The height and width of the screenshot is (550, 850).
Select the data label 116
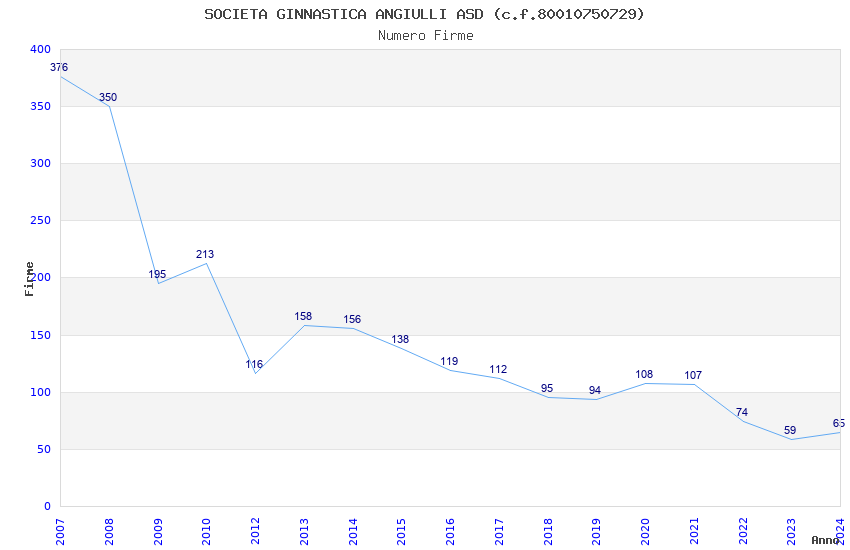[x=254, y=364]
